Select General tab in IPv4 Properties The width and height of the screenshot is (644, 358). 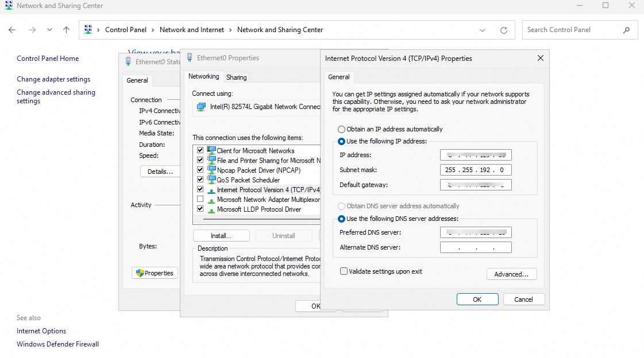(x=339, y=77)
